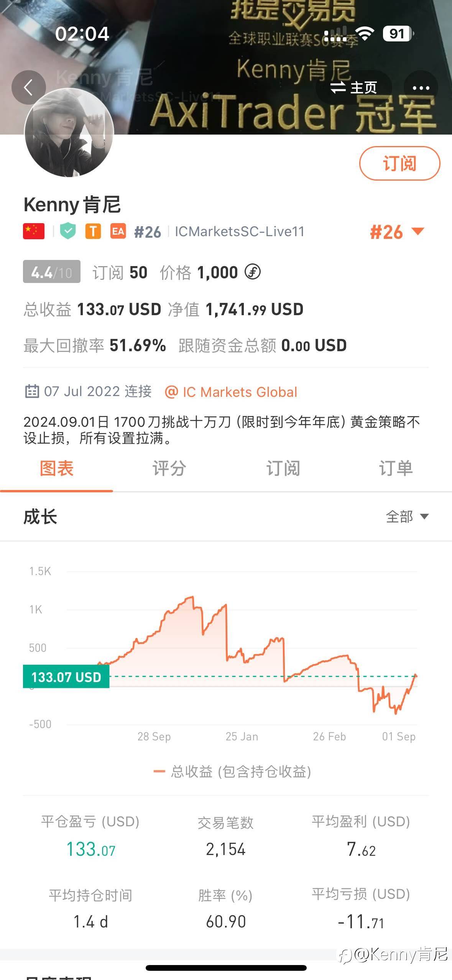Tap the back arrow button

[x=28, y=87]
